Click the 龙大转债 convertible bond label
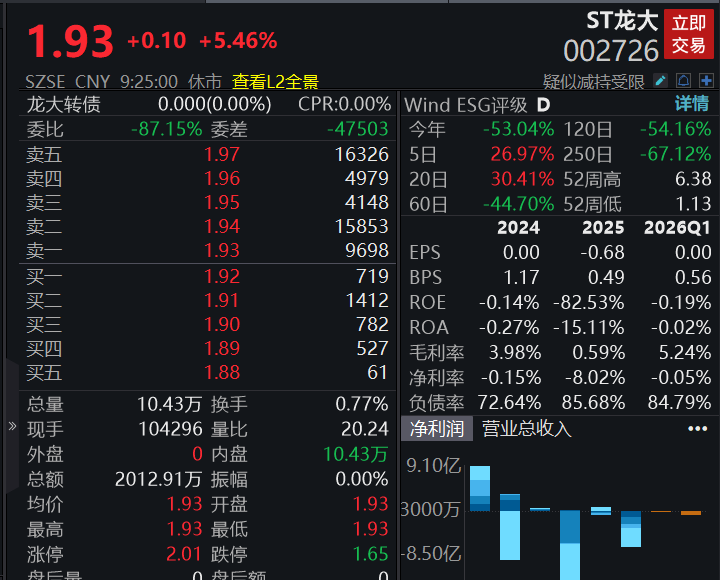The height and width of the screenshot is (580, 720). [x=63, y=104]
